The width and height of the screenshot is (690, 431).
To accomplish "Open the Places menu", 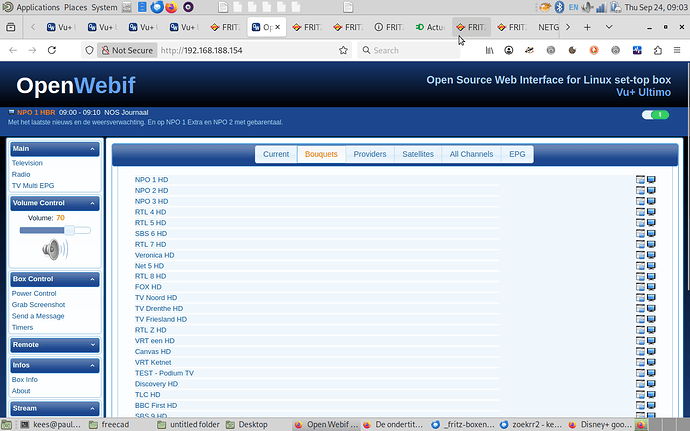I will pos(76,7).
